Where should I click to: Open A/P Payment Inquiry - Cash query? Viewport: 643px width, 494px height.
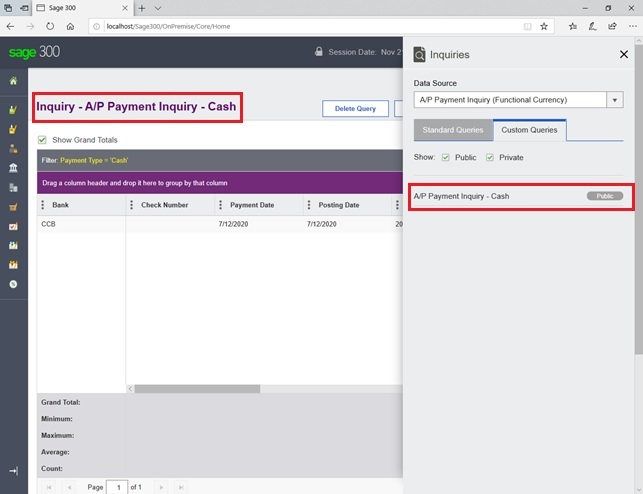(x=461, y=196)
